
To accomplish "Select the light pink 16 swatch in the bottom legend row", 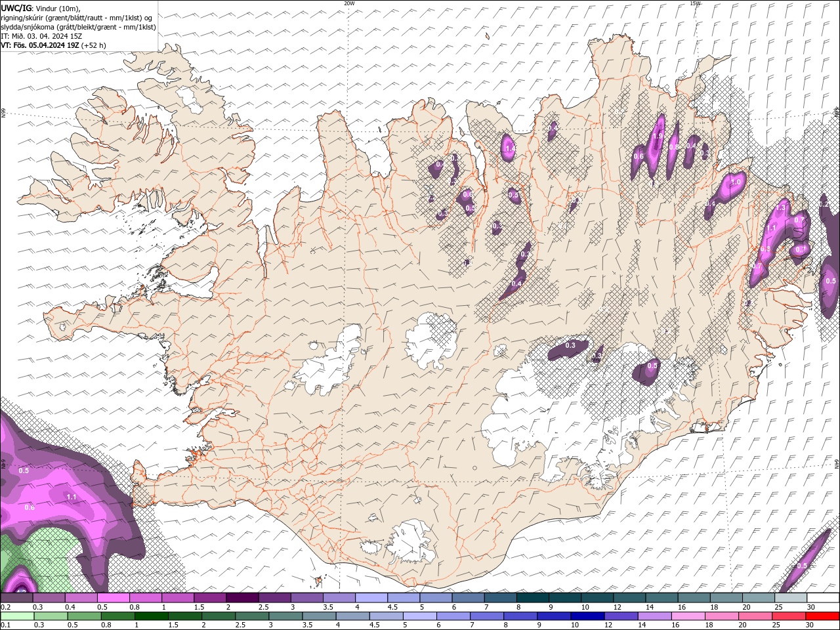I will point(688,616).
